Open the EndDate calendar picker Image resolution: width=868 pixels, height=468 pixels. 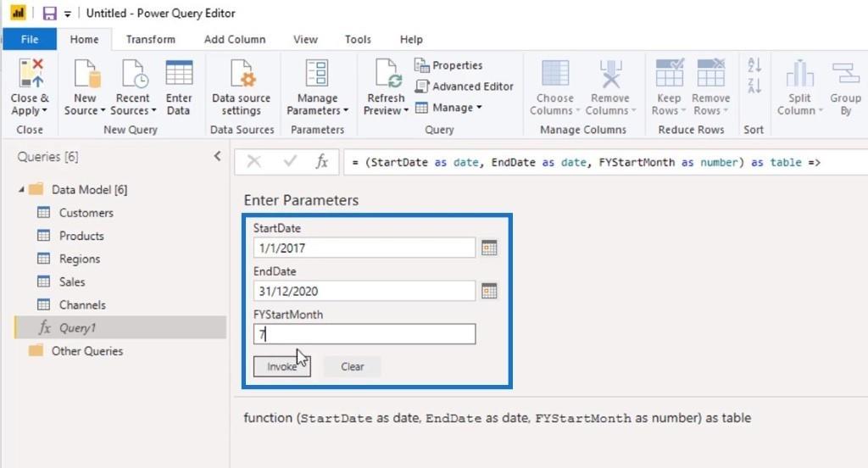pyautogui.click(x=489, y=291)
